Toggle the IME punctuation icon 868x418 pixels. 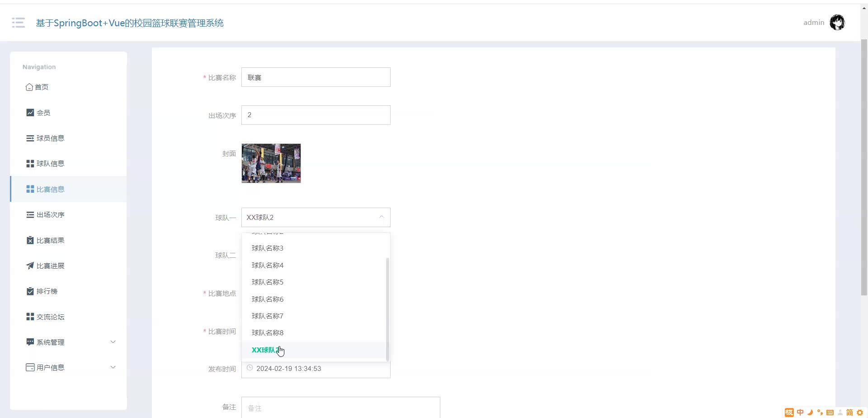pyautogui.click(x=820, y=413)
